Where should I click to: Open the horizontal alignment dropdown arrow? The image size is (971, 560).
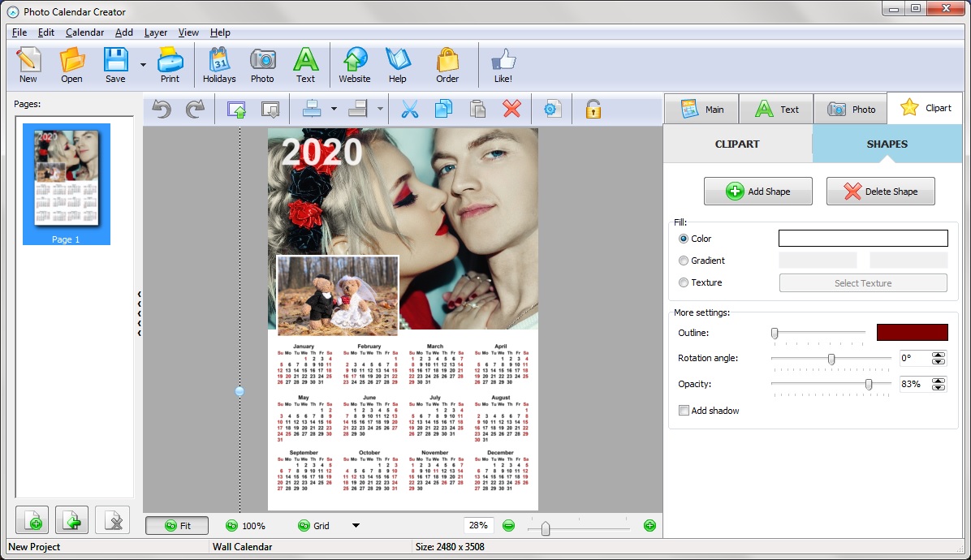[x=332, y=109]
